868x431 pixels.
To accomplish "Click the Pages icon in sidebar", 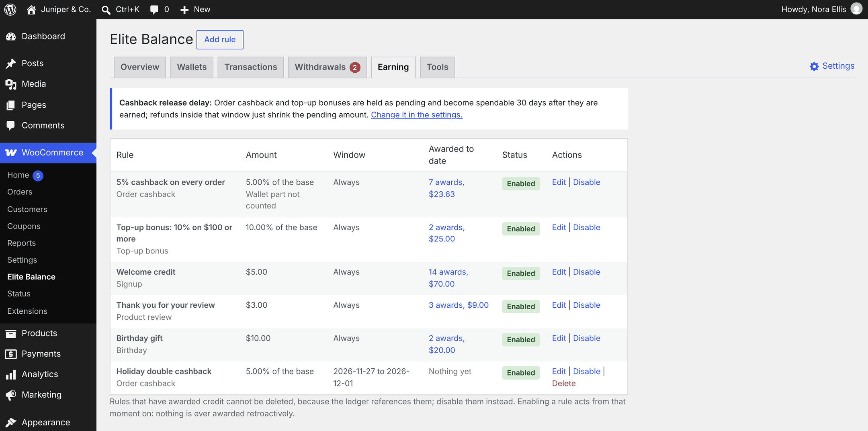I will pos(11,105).
